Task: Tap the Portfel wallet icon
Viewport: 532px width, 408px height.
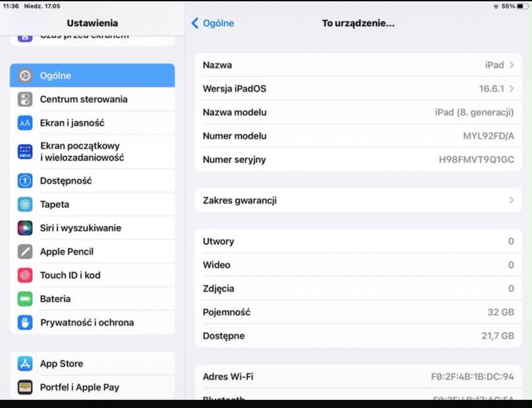Action: point(25,388)
